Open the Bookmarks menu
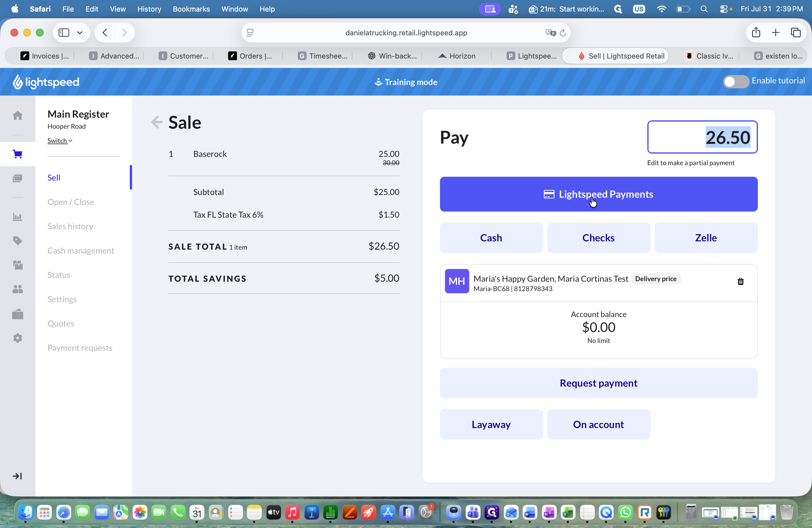Viewport: 812px width, 528px height. (x=191, y=9)
